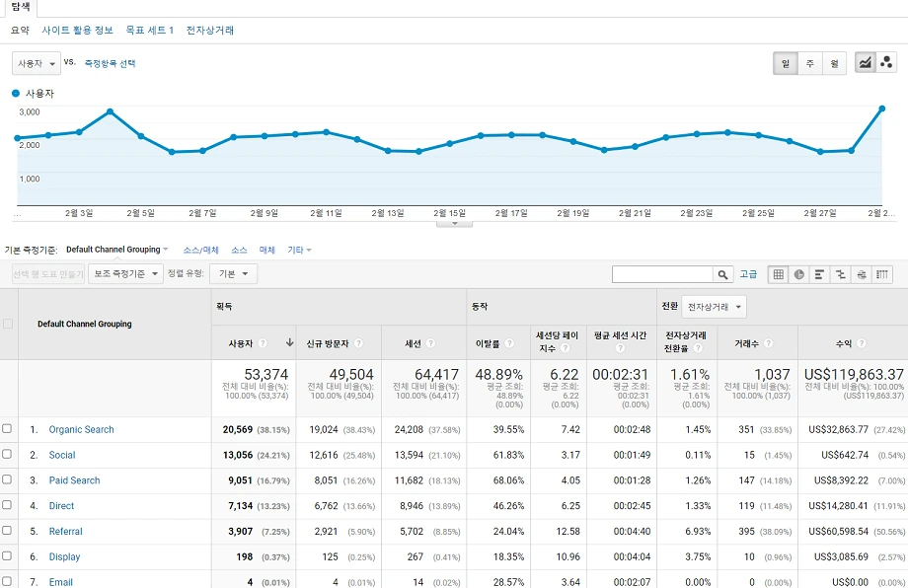Open the Organic Search channel link
908x588 pixels.
pyautogui.click(x=81, y=429)
